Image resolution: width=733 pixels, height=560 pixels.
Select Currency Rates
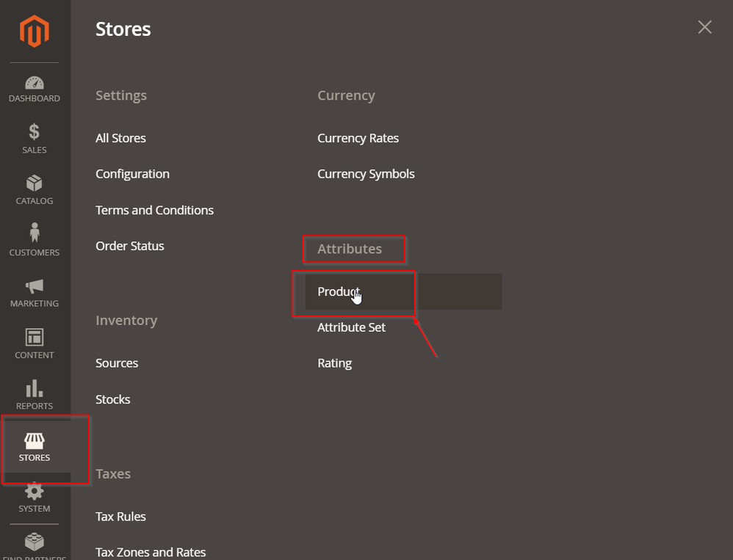(358, 138)
